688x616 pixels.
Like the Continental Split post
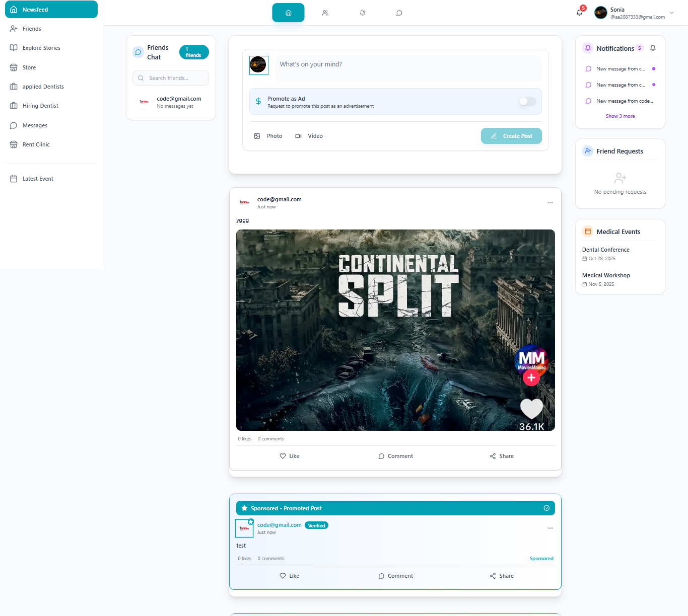[x=290, y=456]
